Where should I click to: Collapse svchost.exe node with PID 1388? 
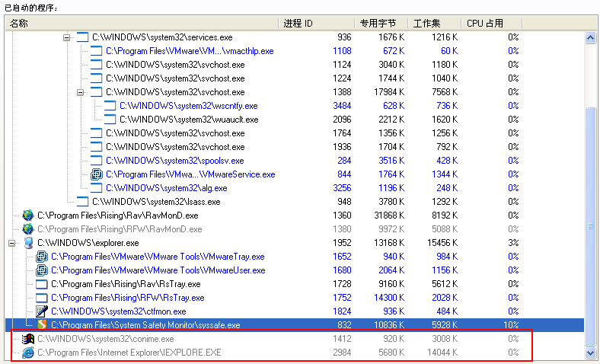pyautogui.click(x=81, y=92)
